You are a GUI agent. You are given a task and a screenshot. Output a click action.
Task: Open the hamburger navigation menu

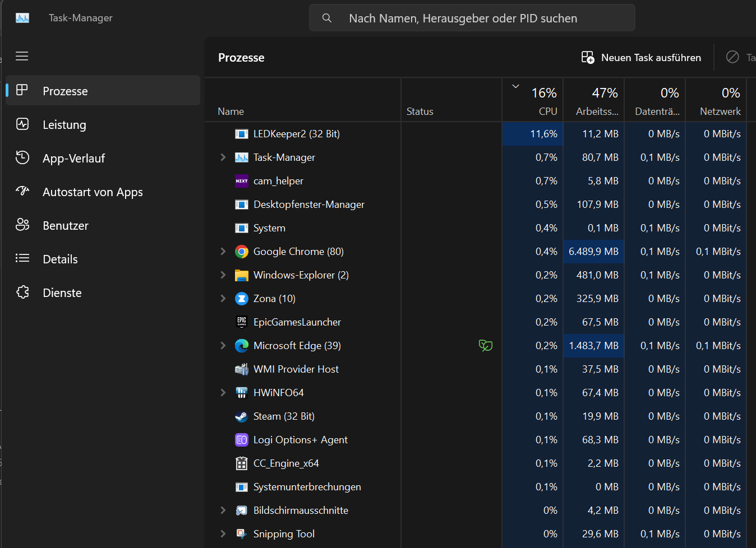coord(22,56)
